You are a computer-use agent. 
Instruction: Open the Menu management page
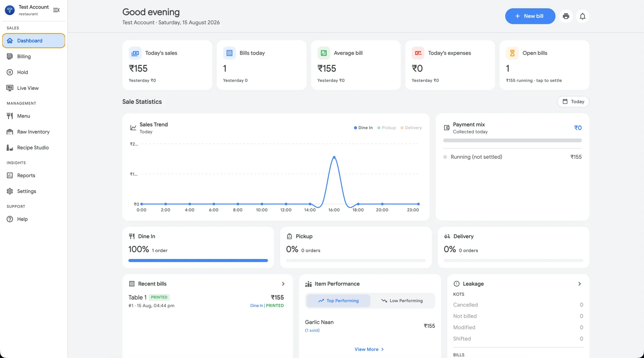click(x=34, y=116)
